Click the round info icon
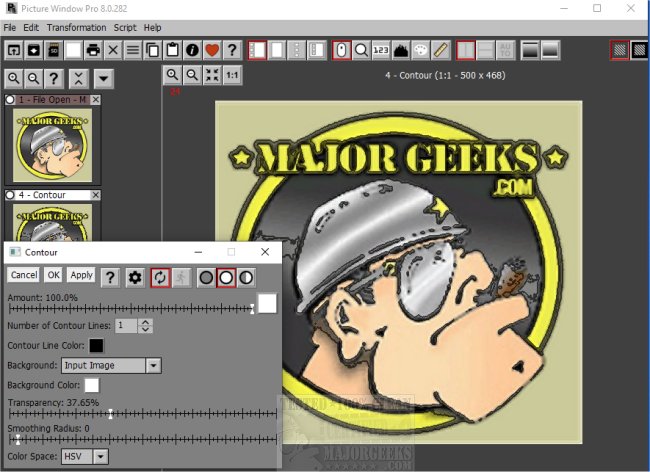Screen dimensions: 650x472 [192, 51]
